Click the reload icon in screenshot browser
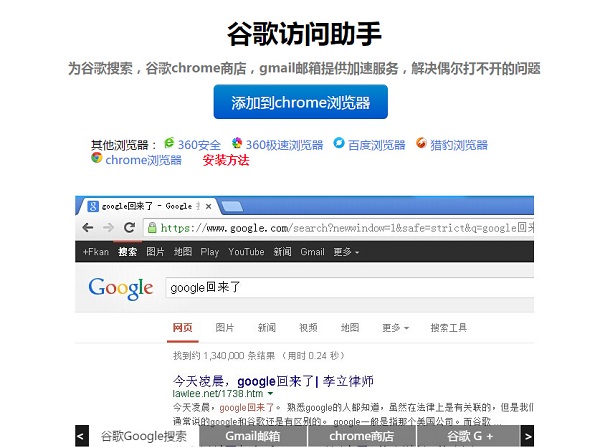 129,227
